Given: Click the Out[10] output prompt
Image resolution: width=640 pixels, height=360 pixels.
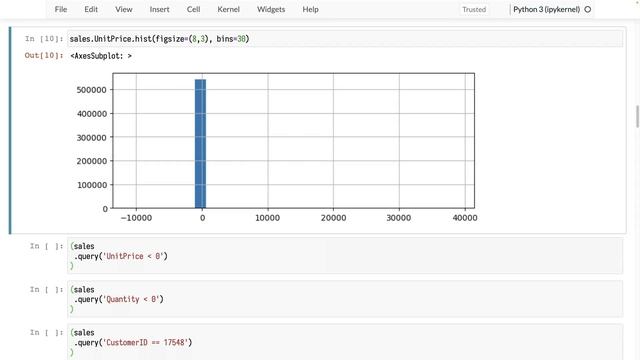Looking at the screenshot, I should click(44, 56).
